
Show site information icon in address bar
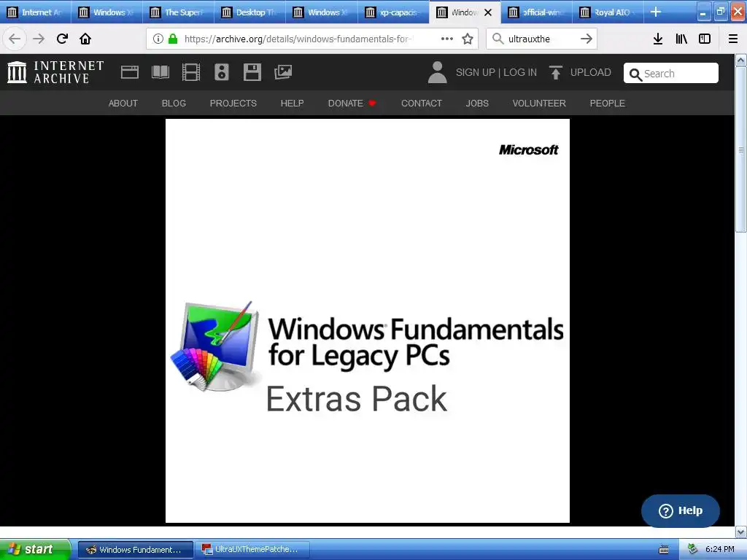coord(158,39)
